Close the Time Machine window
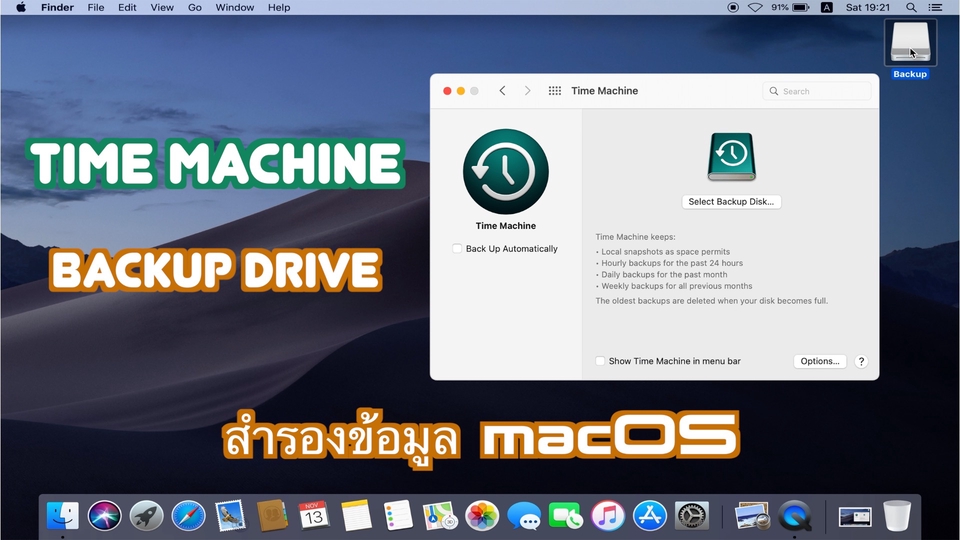 point(447,91)
